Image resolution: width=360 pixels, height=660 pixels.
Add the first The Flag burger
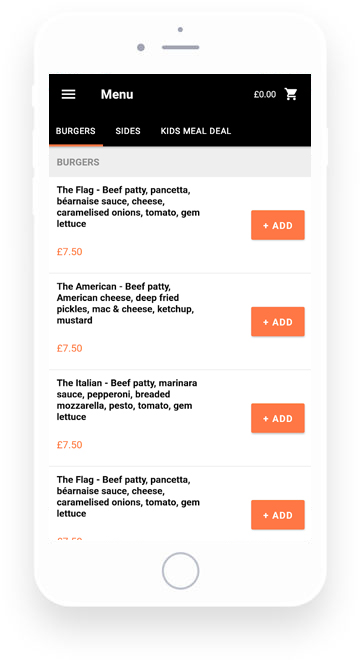278,225
